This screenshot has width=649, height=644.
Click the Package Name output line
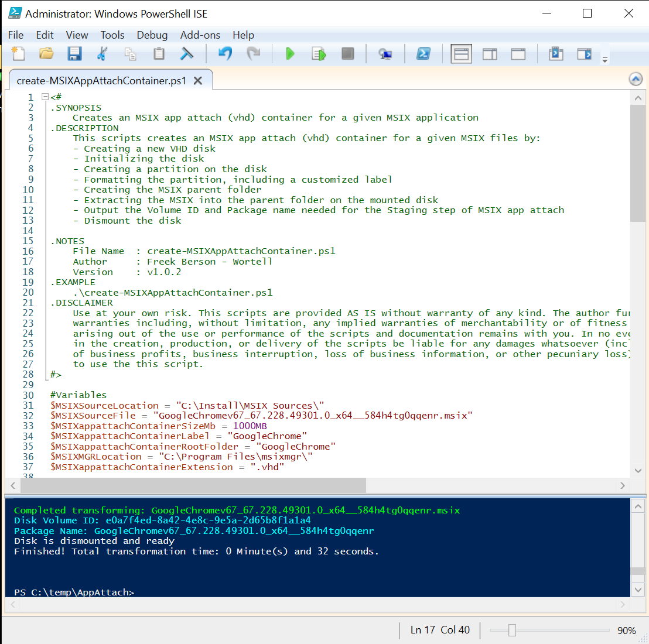point(194,530)
